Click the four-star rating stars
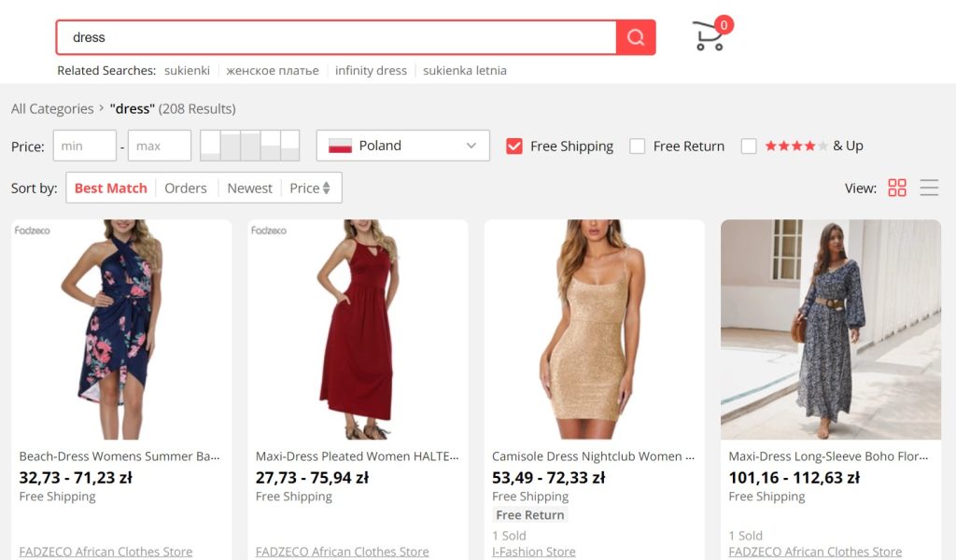The height and width of the screenshot is (560, 956). tap(795, 146)
